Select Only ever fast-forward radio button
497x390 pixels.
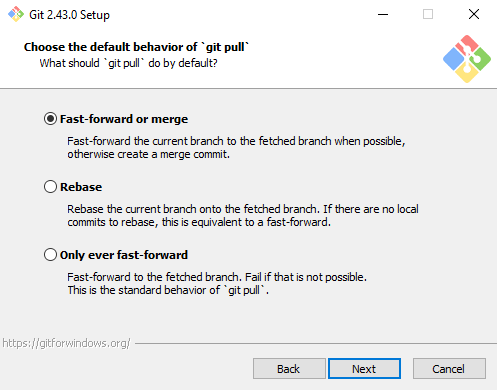[x=50, y=255]
